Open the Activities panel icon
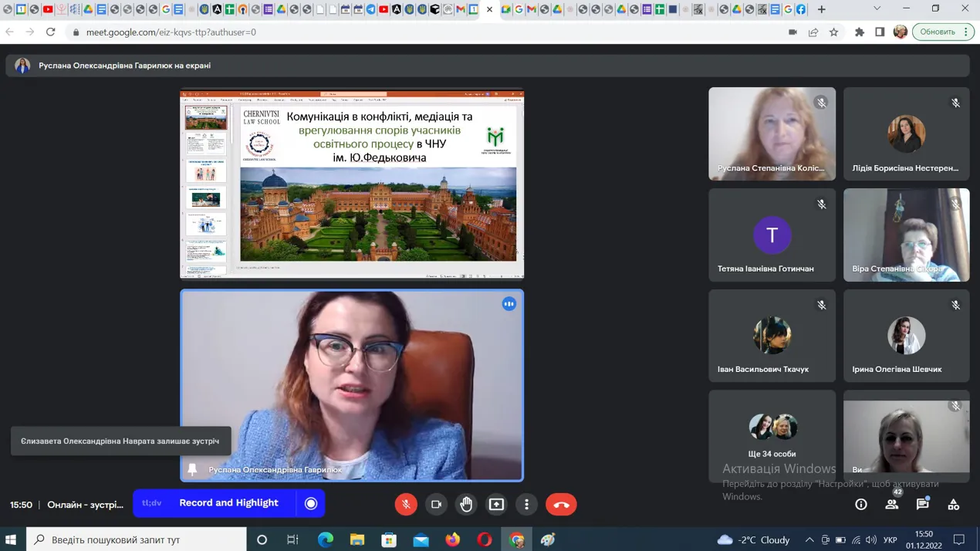The height and width of the screenshot is (551, 980). (953, 504)
